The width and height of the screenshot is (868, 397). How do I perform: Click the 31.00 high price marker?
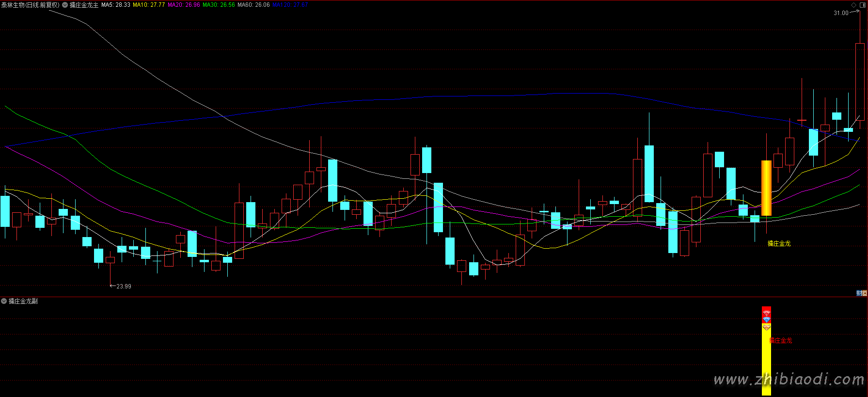pos(841,13)
